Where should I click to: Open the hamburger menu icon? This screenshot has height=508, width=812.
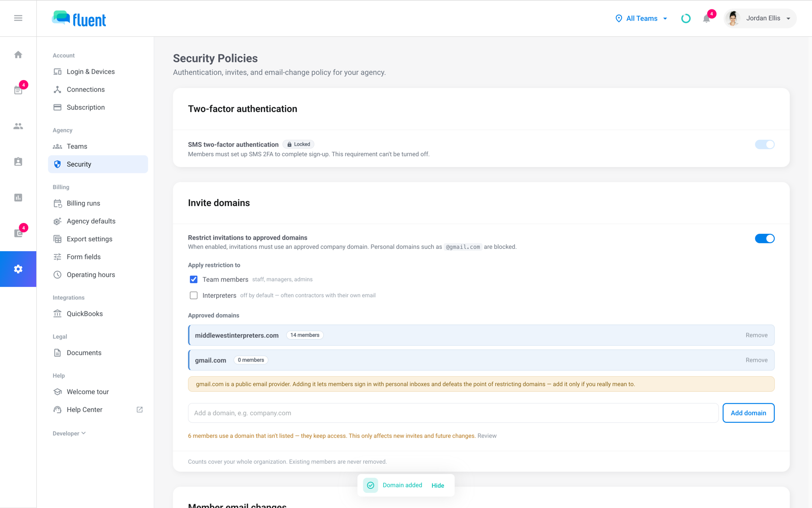(18, 18)
